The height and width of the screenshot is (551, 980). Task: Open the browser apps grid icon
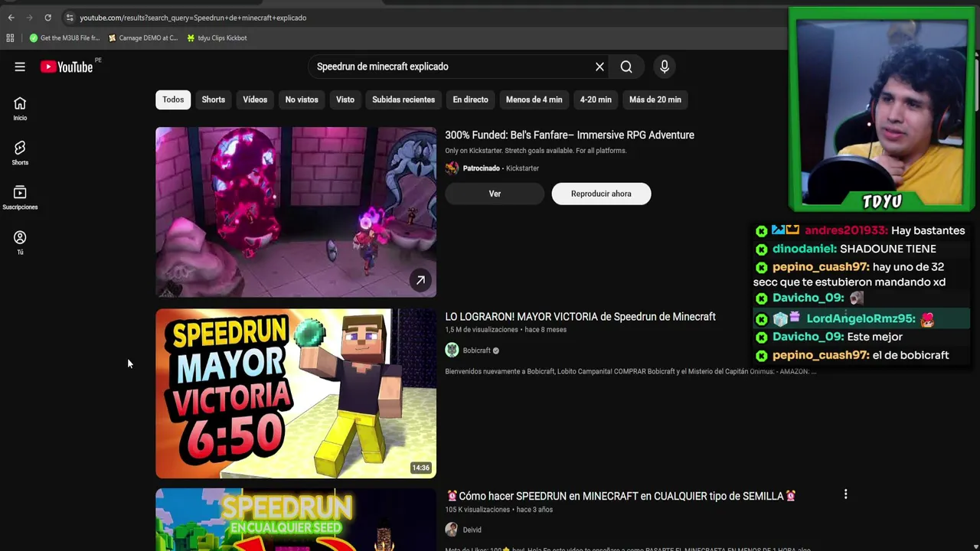coord(10,37)
